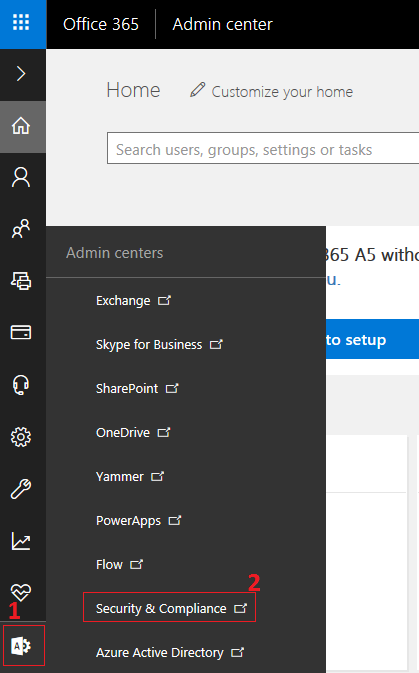Open Admin centers icon in sidebar
Screen dimensions: 419x673
[21, 646]
